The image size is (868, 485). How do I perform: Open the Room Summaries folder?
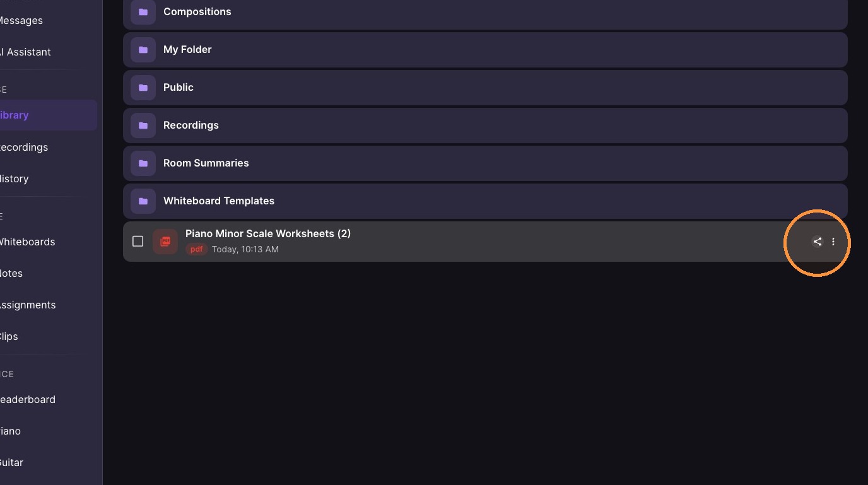tap(485, 163)
